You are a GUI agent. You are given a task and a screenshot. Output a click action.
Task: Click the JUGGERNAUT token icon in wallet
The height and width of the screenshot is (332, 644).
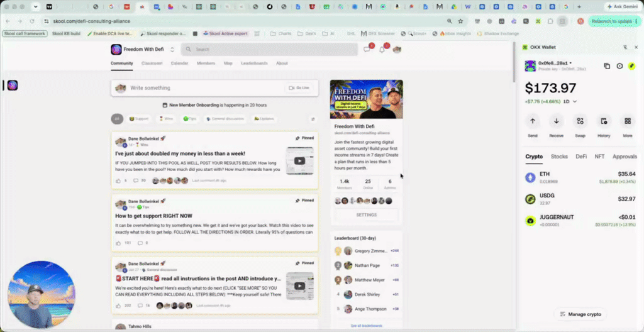[531, 221]
